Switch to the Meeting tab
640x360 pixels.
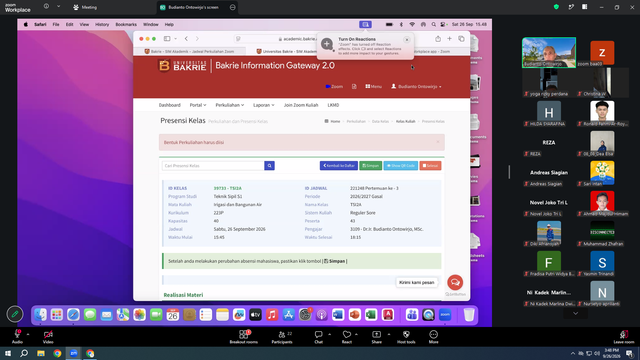pos(85,7)
